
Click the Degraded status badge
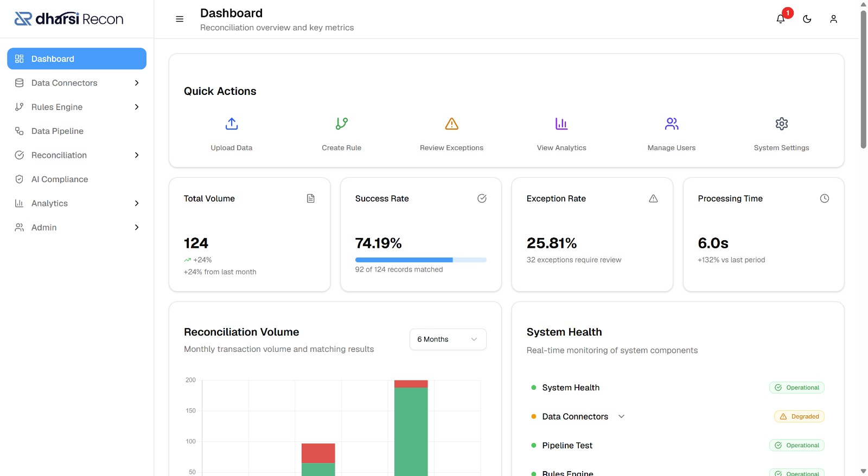799,416
